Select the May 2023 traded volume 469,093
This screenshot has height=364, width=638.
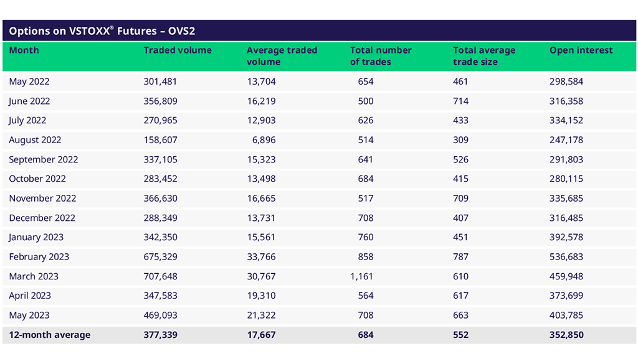[160, 315]
